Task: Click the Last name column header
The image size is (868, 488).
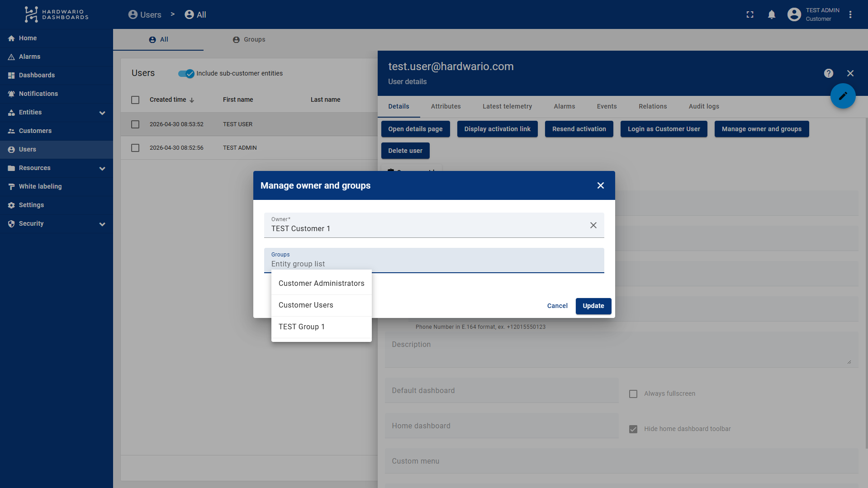Action: [325, 100]
